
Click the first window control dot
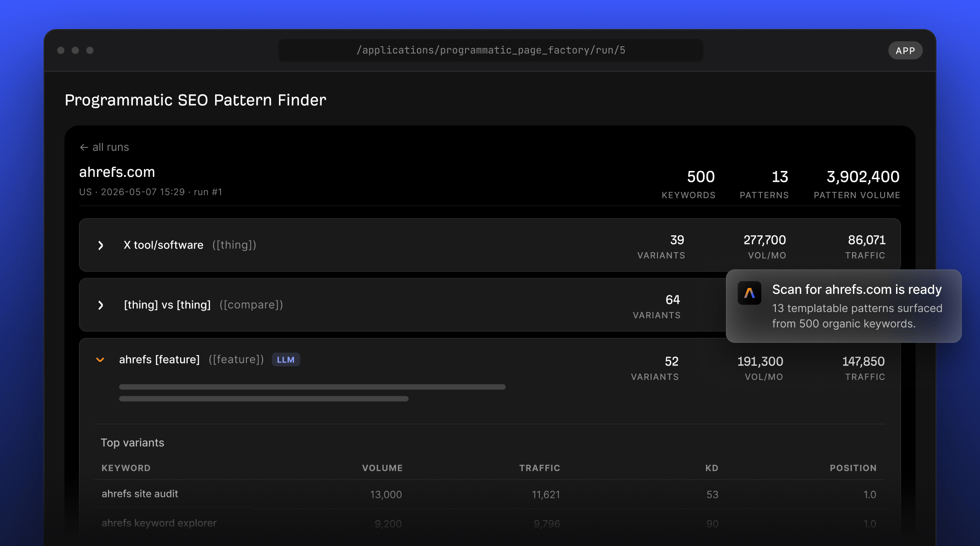(x=61, y=50)
